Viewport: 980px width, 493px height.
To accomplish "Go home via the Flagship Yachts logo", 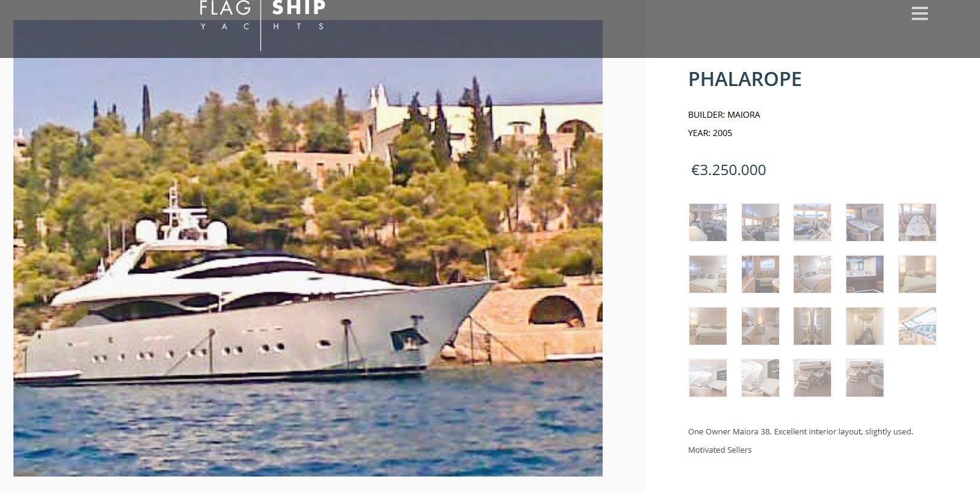I will tap(262, 17).
